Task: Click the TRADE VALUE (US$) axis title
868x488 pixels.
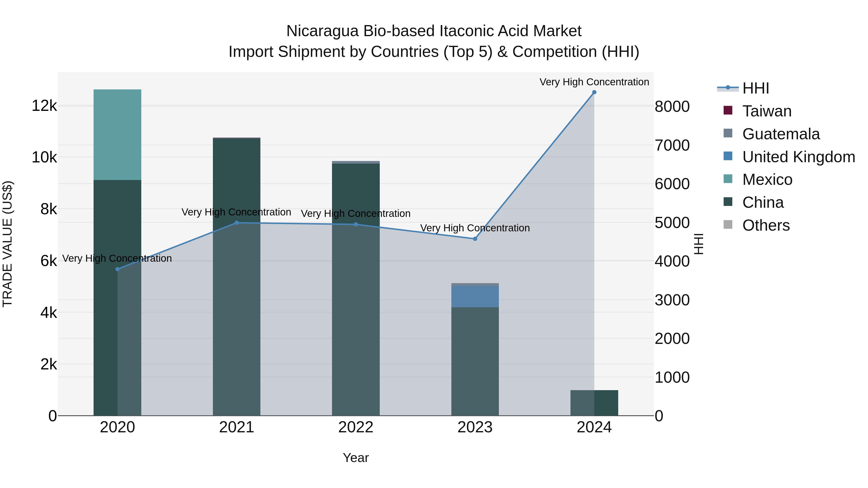Action: tap(7, 244)
